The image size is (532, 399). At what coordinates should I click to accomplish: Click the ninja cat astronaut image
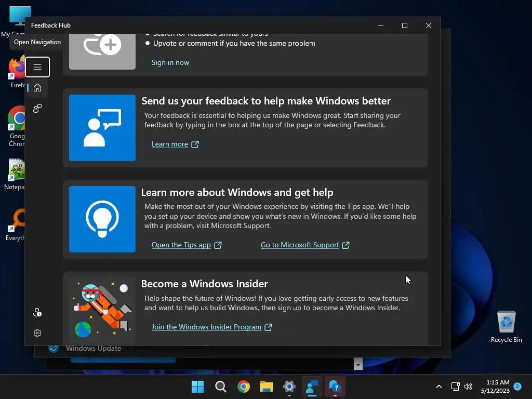pos(102,311)
